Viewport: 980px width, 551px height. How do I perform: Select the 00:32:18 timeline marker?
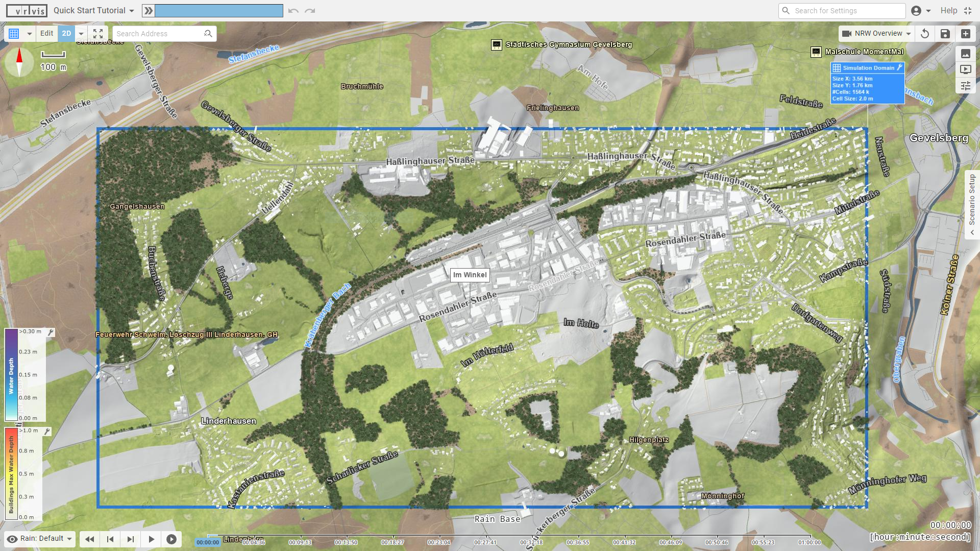(530, 543)
